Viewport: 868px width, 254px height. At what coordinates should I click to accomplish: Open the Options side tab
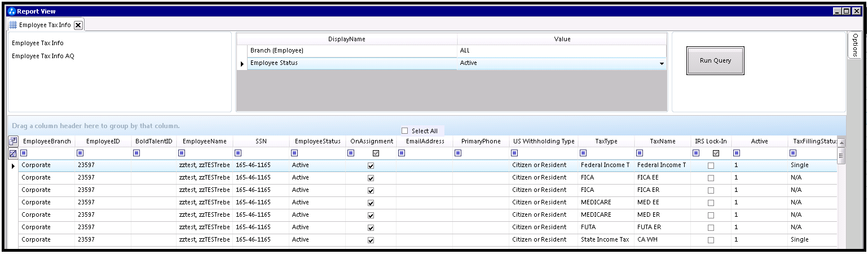pyautogui.click(x=854, y=45)
